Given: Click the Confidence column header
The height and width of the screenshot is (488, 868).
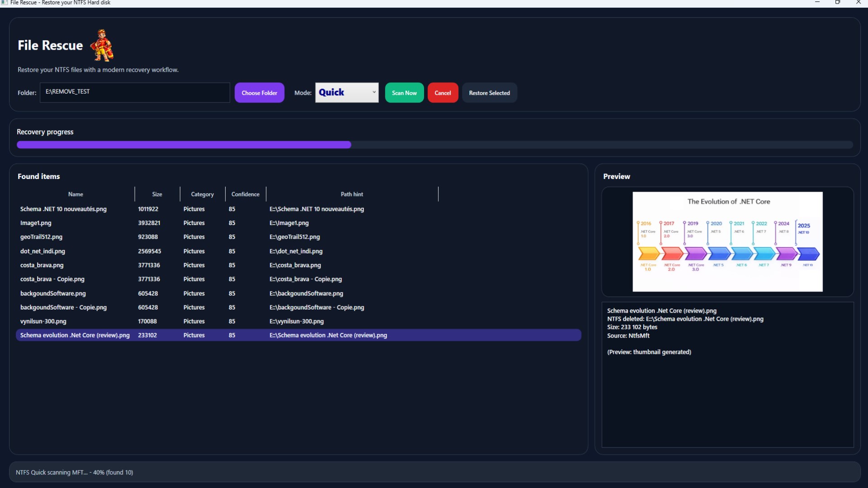Looking at the screenshot, I should [245, 194].
